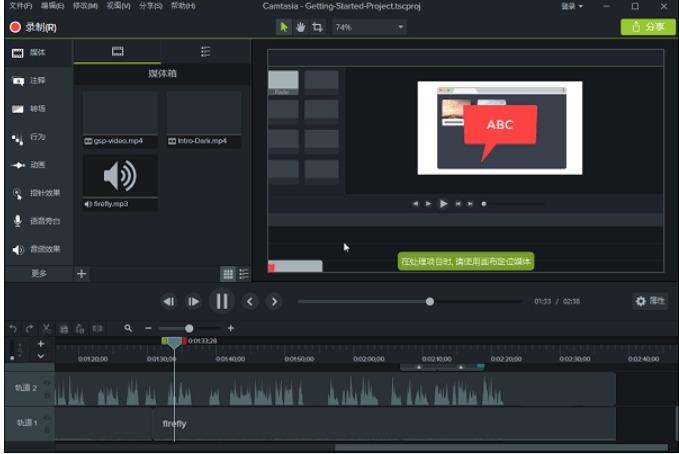Toggle visibility eye on 轨道 1
Image resolution: width=679 pixels, height=454 pixels.
pyautogui.click(x=47, y=418)
